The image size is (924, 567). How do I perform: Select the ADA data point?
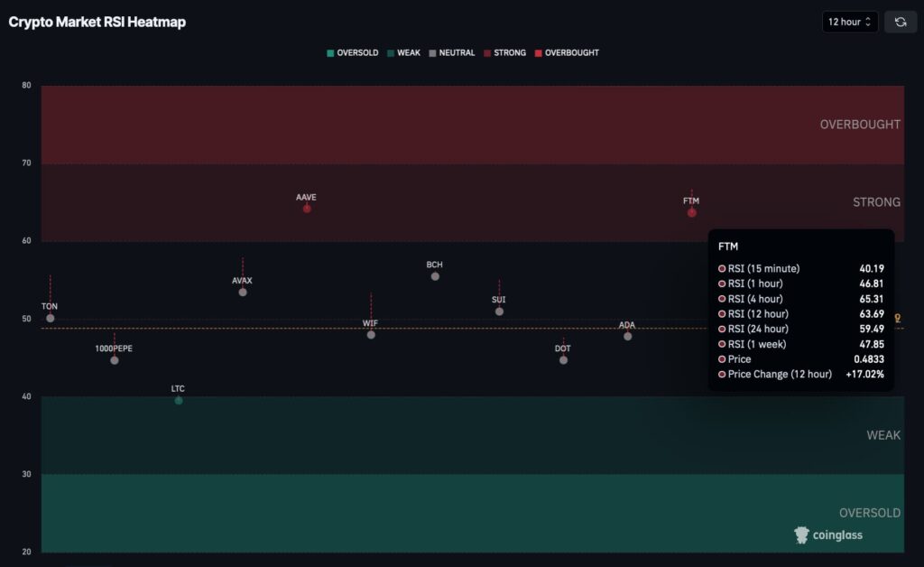click(627, 337)
